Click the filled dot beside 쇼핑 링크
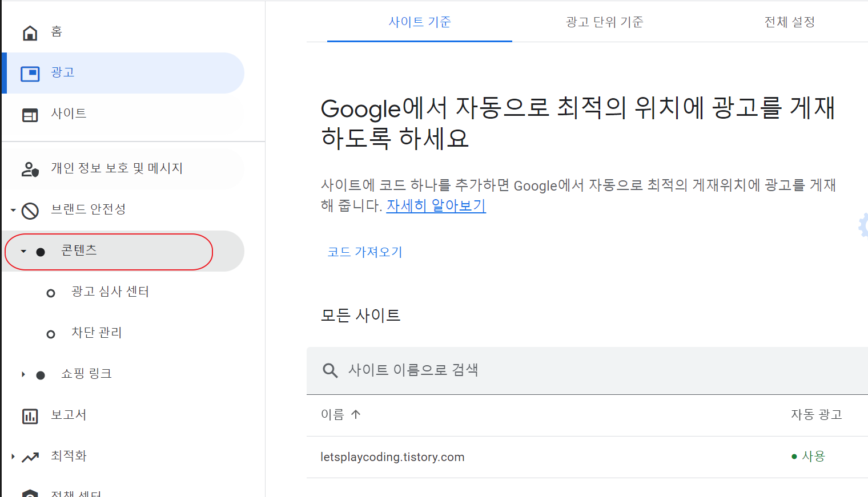868x497 pixels. click(41, 375)
